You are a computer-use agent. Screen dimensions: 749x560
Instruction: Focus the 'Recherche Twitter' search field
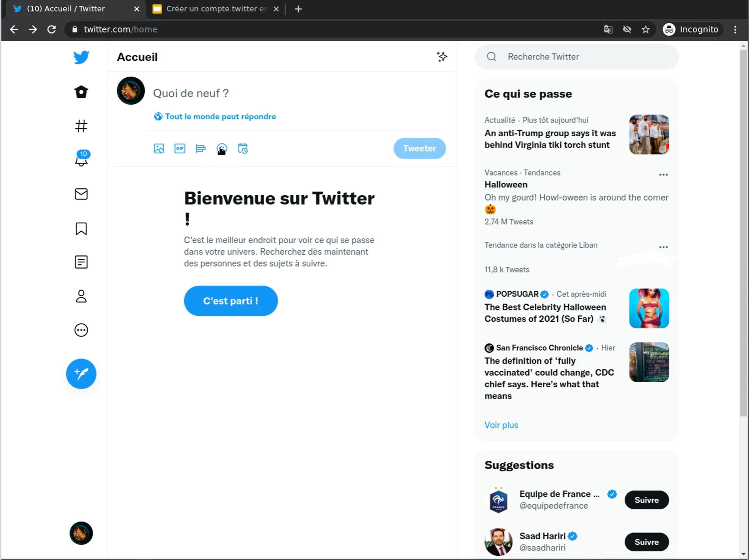point(576,57)
